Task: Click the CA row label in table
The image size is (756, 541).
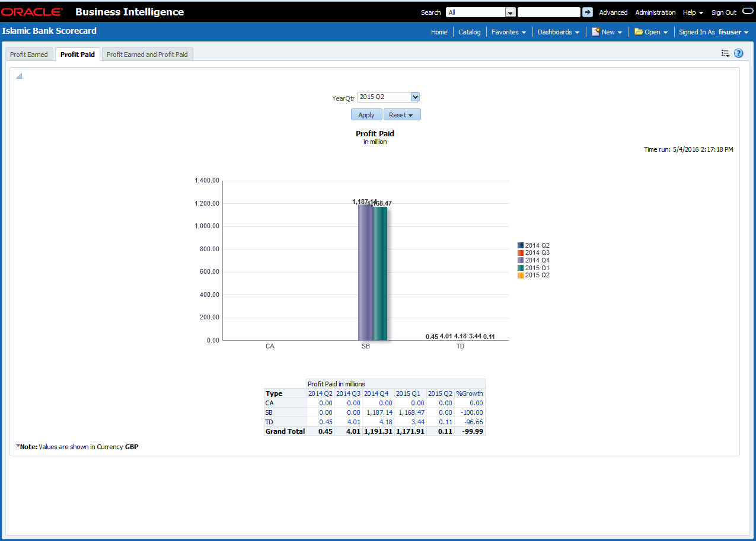Action: tap(269, 403)
